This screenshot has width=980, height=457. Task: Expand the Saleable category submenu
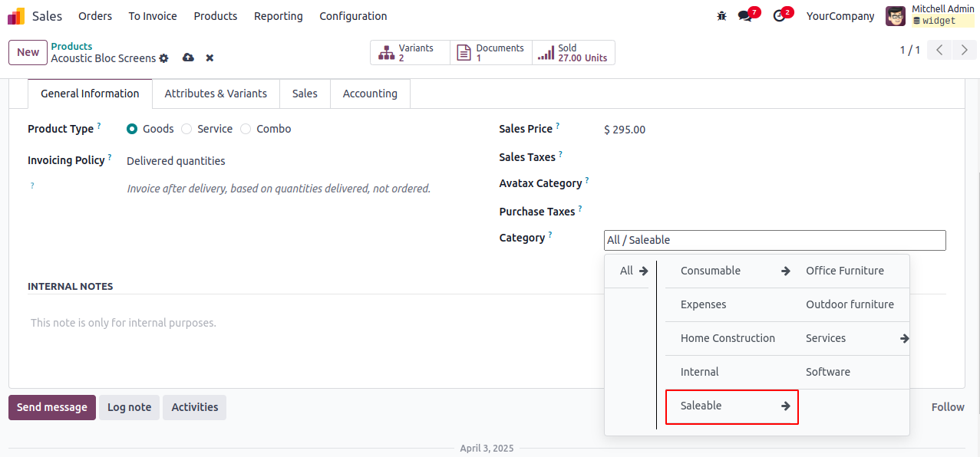click(786, 406)
